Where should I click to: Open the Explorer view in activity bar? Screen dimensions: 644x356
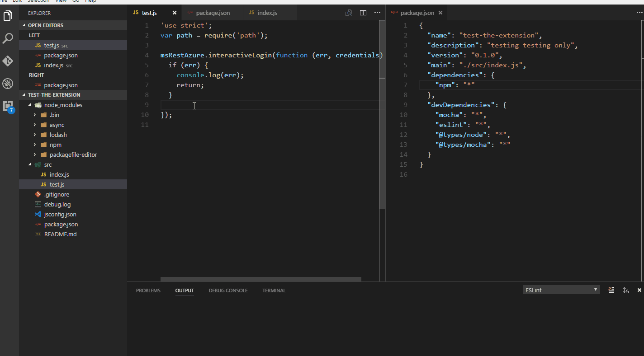point(8,16)
